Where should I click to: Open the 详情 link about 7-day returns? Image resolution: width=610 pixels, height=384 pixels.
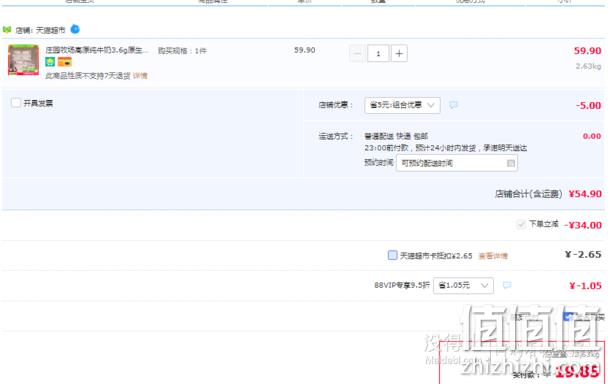pos(140,75)
